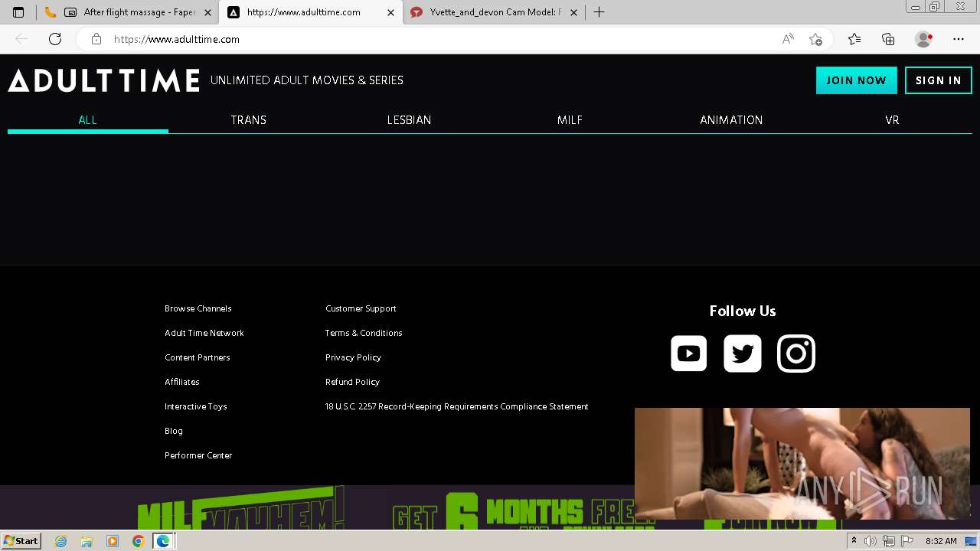Open the browser profile avatar

tap(923, 39)
